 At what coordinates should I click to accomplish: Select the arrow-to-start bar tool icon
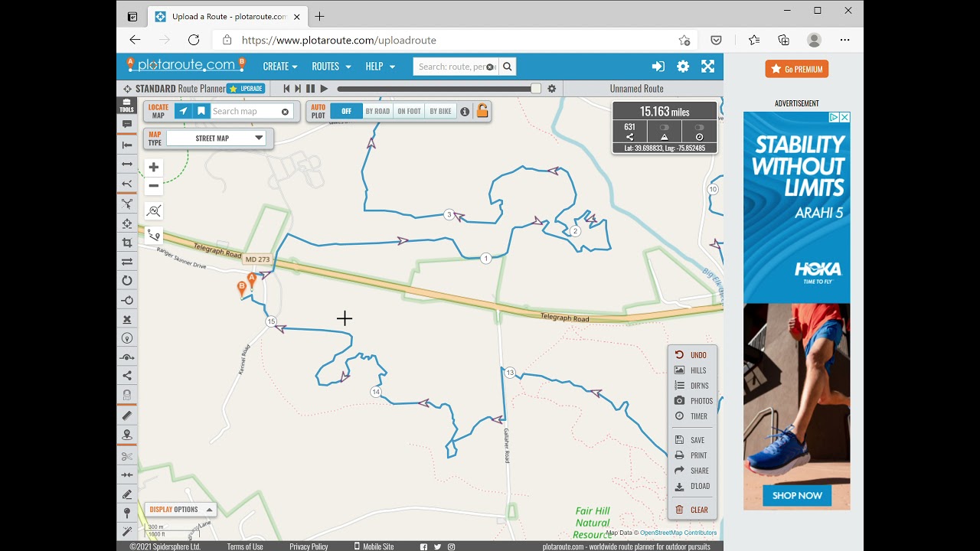click(x=127, y=145)
